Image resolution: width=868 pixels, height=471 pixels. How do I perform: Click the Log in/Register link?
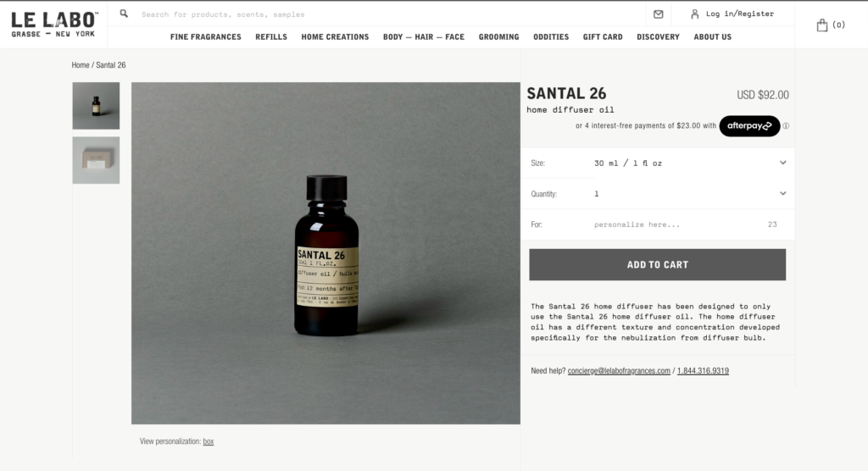coord(739,14)
